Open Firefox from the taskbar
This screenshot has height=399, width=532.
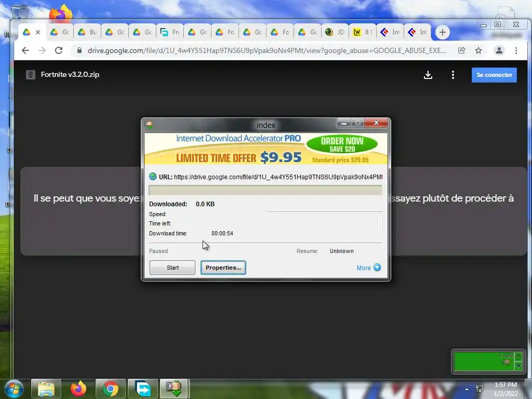coord(78,389)
